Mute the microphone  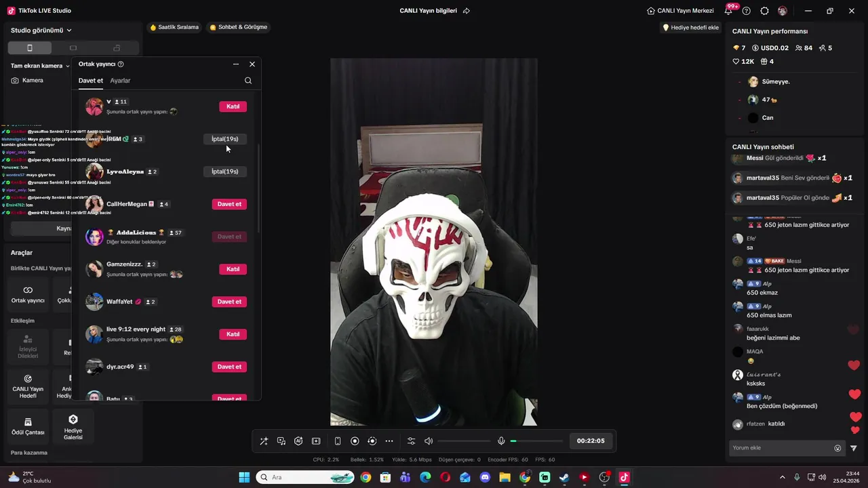501,441
